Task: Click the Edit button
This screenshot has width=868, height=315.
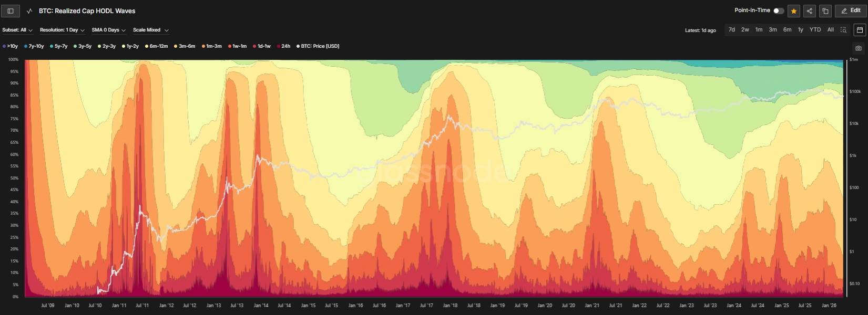Action: click(x=851, y=11)
